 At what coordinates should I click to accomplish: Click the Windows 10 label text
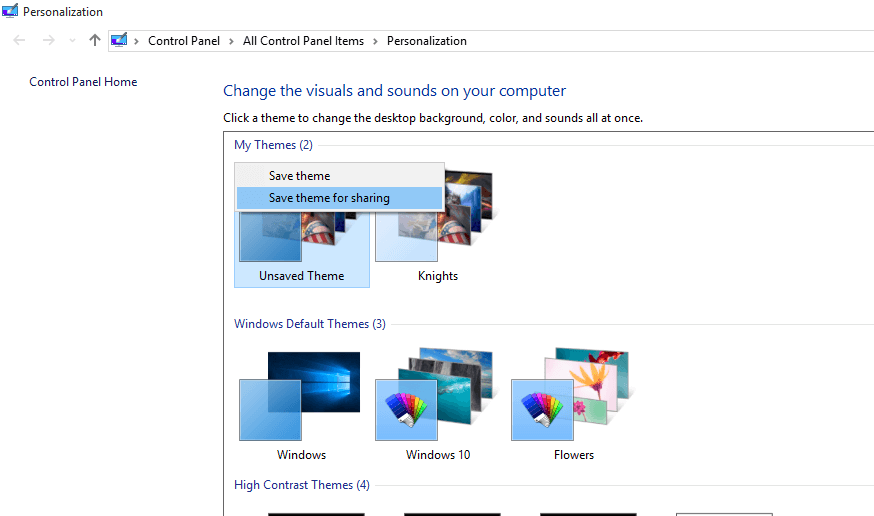[x=438, y=455]
